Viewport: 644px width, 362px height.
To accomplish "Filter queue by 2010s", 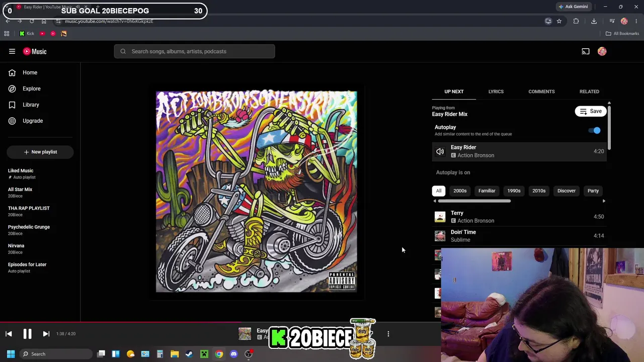I will tap(539, 191).
